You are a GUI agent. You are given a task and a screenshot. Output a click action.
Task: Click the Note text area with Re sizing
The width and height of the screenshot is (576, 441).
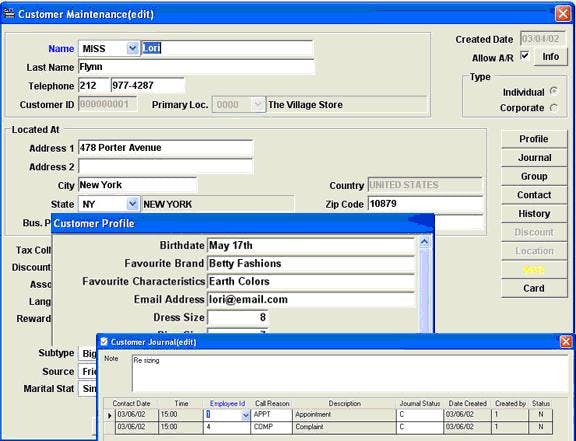[350, 373]
